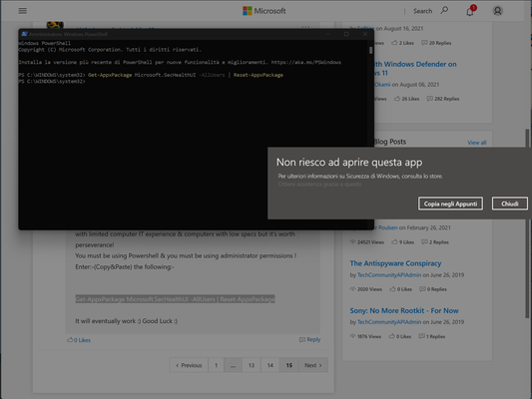Image resolution: width=532 pixels, height=399 pixels.
Task: Click Copia negli Appunti button
Action: [x=450, y=203]
